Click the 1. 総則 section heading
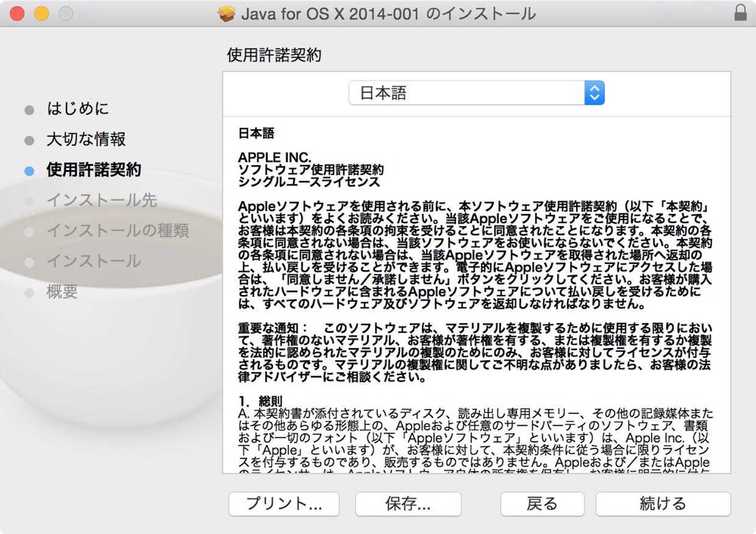This screenshot has height=534, width=756. point(260,401)
